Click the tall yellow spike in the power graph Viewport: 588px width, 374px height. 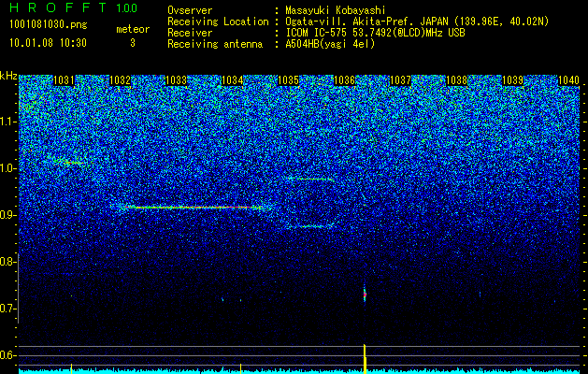(365, 359)
